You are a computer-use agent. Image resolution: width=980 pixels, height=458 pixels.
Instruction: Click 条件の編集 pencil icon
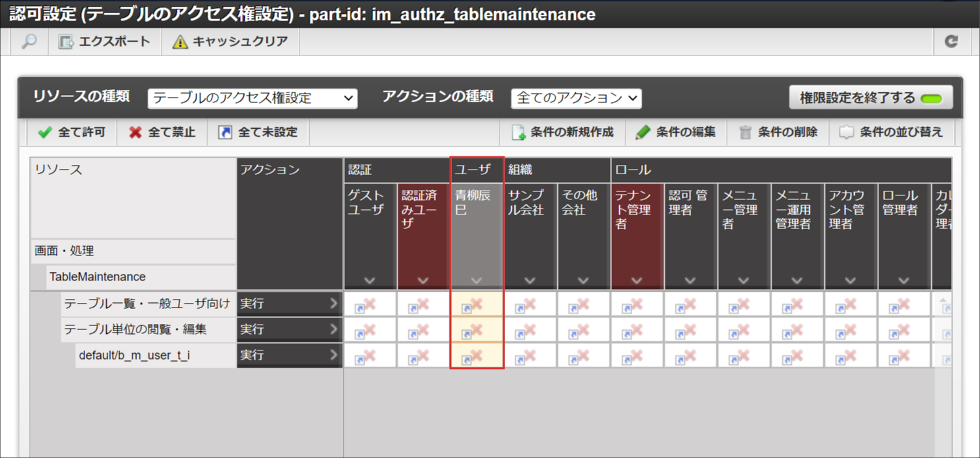[643, 133]
